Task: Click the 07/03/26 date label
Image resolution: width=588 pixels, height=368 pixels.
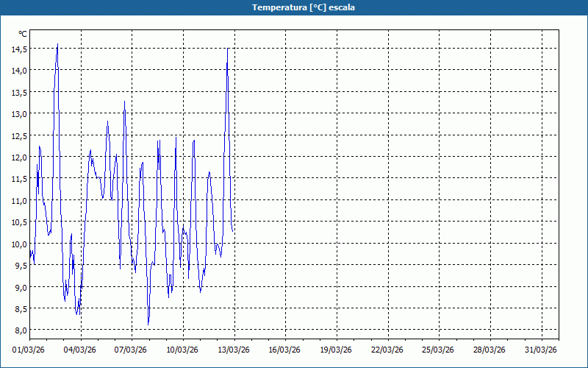Action: [x=131, y=350]
